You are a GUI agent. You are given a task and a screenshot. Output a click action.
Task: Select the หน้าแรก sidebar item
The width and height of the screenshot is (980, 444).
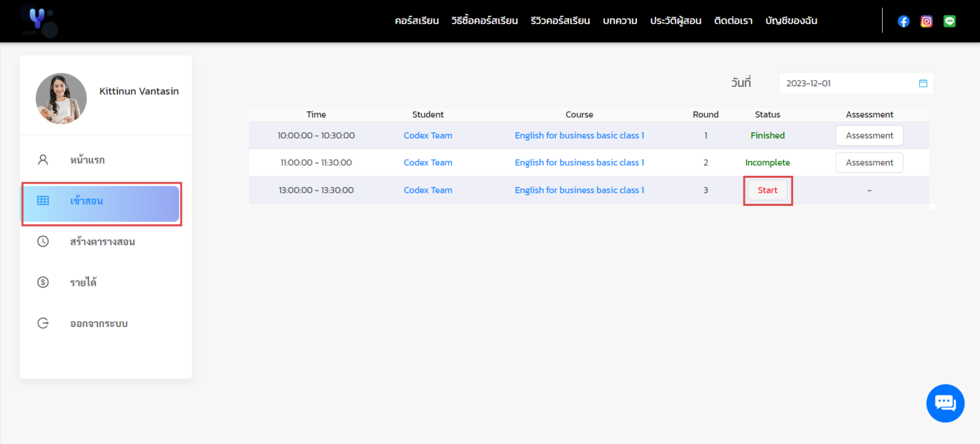click(x=87, y=160)
